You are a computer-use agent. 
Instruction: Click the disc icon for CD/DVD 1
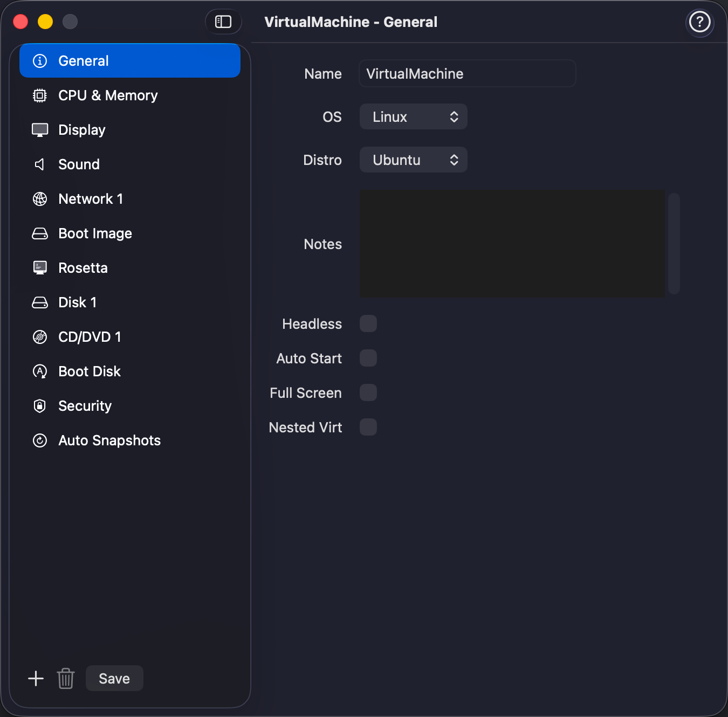tap(40, 337)
